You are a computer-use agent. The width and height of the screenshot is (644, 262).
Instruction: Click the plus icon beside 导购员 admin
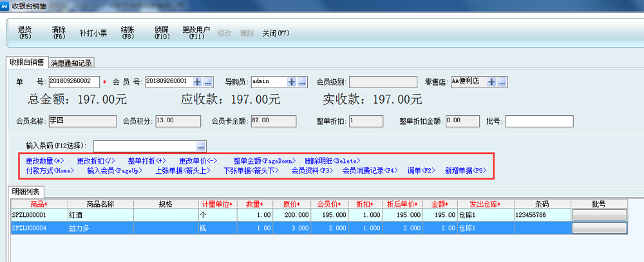[x=291, y=82]
